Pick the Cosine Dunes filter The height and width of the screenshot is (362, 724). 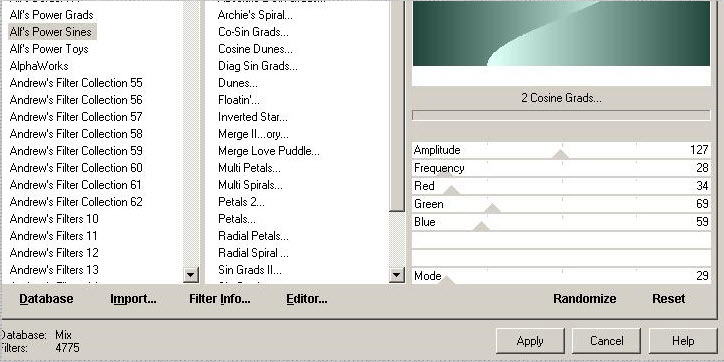(x=255, y=49)
